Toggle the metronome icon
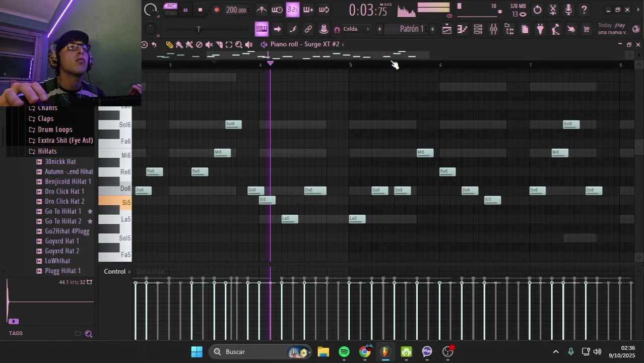 point(262,10)
